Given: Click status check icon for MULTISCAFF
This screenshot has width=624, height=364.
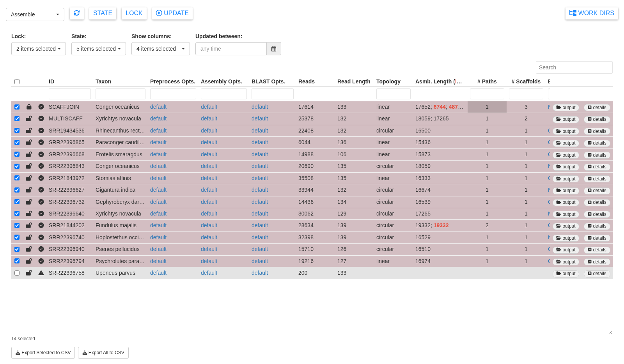Looking at the screenshot, I should click(x=41, y=118).
